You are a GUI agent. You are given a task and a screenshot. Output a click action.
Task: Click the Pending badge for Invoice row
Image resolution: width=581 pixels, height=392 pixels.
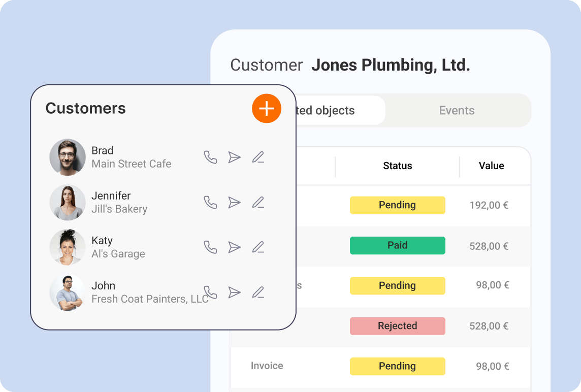(397, 366)
